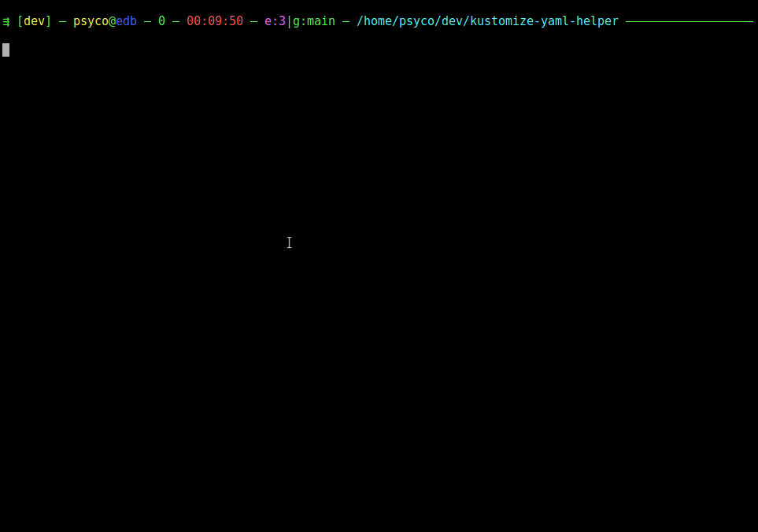Screen dimensions: 758x532
Task: Click the [dev] environment label
Action: coord(35,21)
